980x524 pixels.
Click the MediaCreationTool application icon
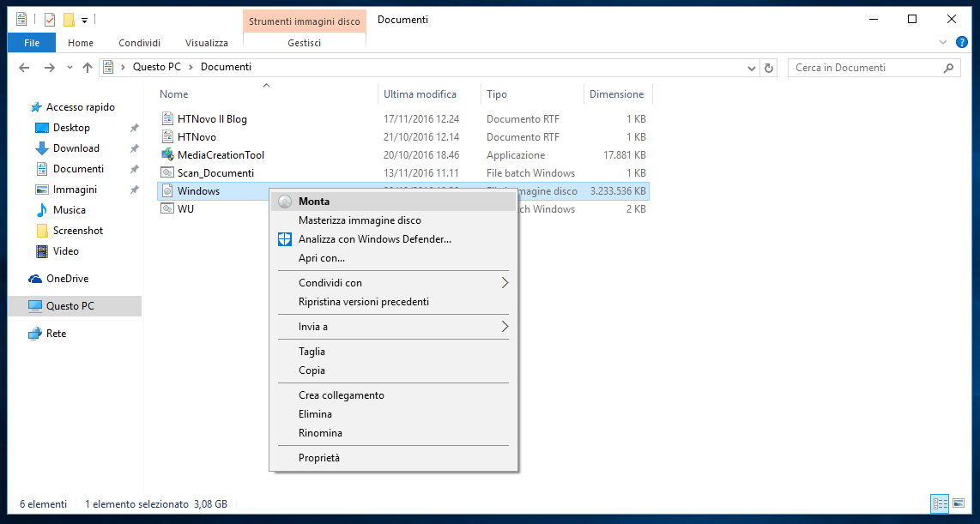pyautogui.click(x=166, y=155)
